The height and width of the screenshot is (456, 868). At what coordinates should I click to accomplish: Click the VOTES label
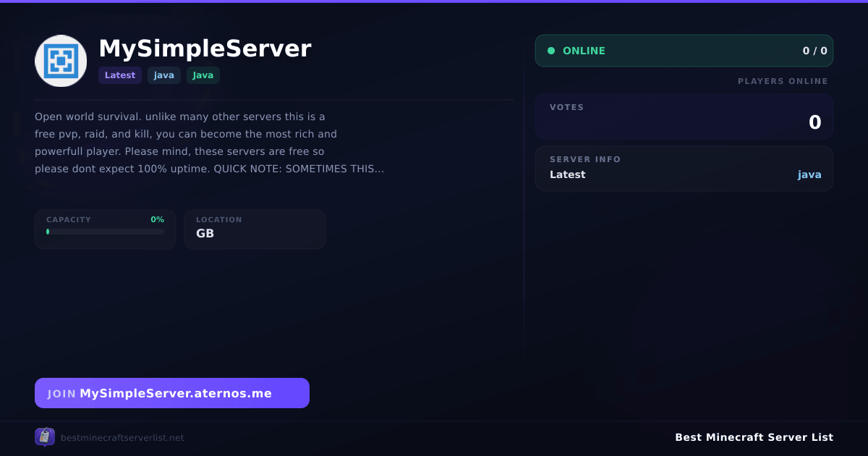coord(566,107)
